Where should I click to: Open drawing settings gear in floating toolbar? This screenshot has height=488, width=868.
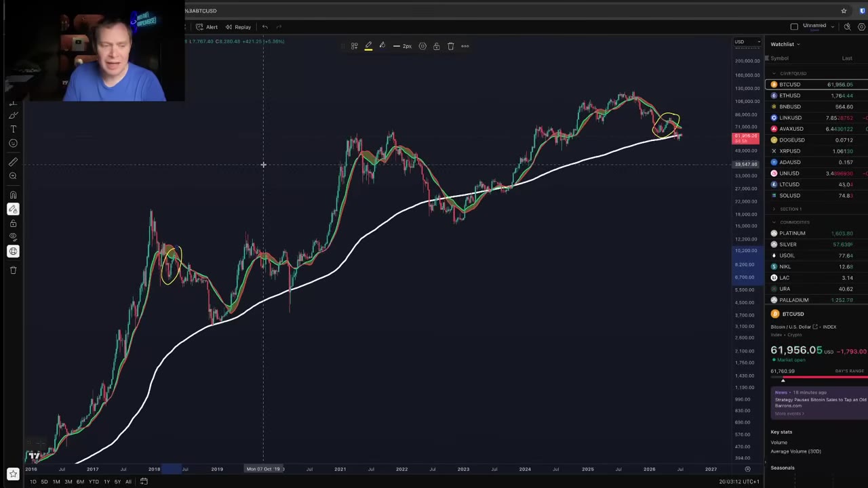(422, 46)
